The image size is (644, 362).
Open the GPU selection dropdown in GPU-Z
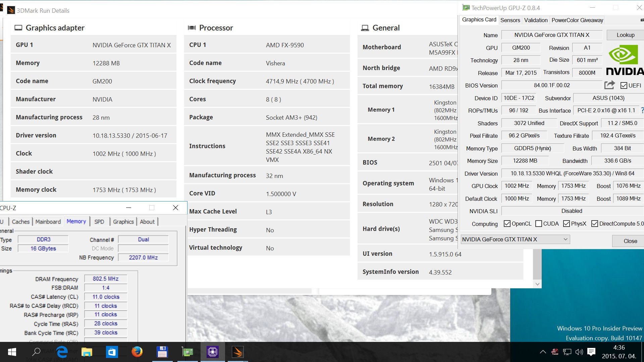coord(515,239)
